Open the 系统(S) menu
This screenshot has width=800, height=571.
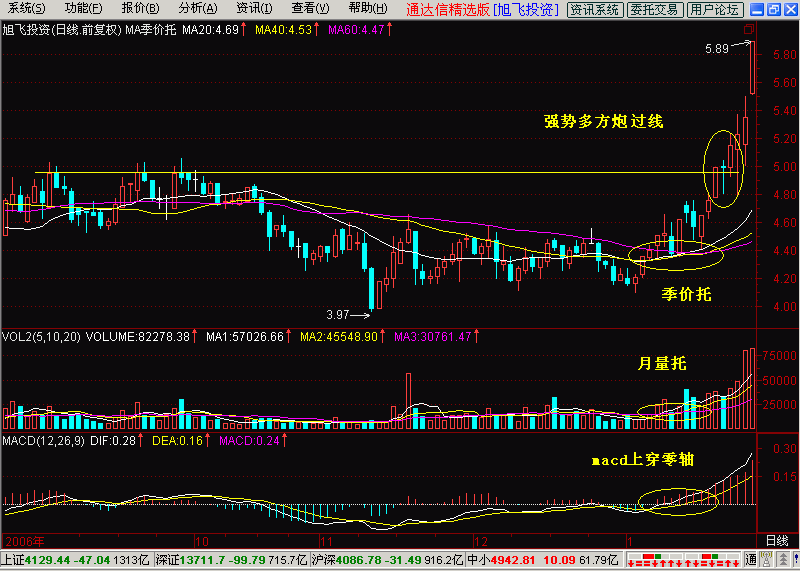[x=27, y=9]
